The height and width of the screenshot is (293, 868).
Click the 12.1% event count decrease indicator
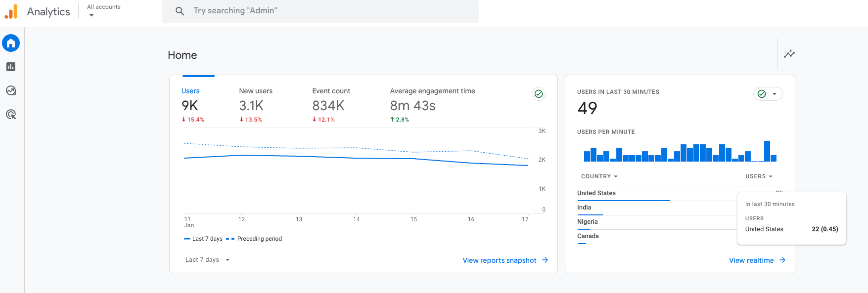323,119
